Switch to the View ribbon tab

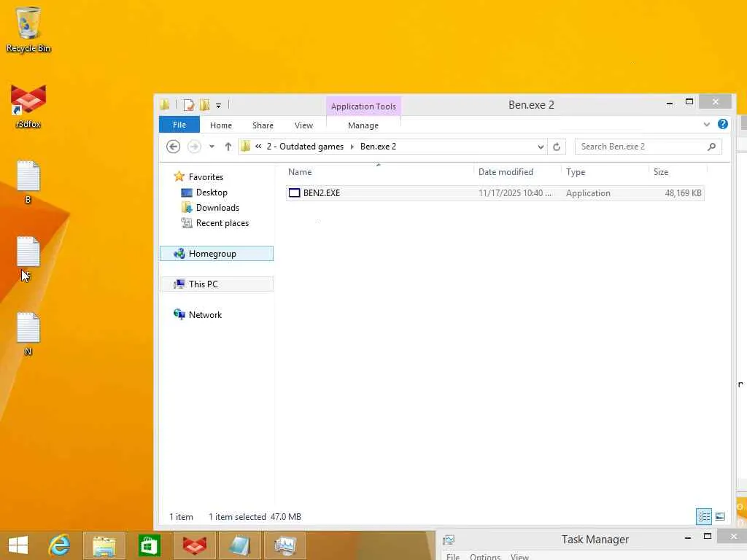point(303,125)
